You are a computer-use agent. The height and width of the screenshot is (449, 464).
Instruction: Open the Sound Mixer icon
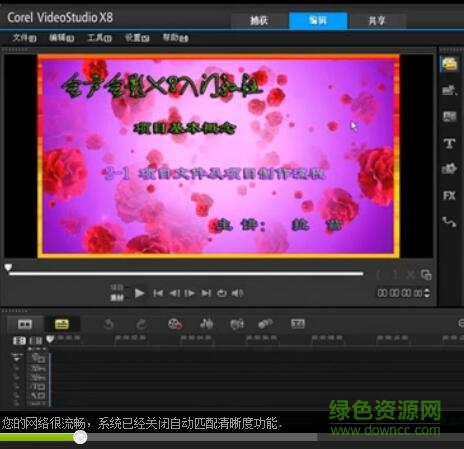coord(206,323)
